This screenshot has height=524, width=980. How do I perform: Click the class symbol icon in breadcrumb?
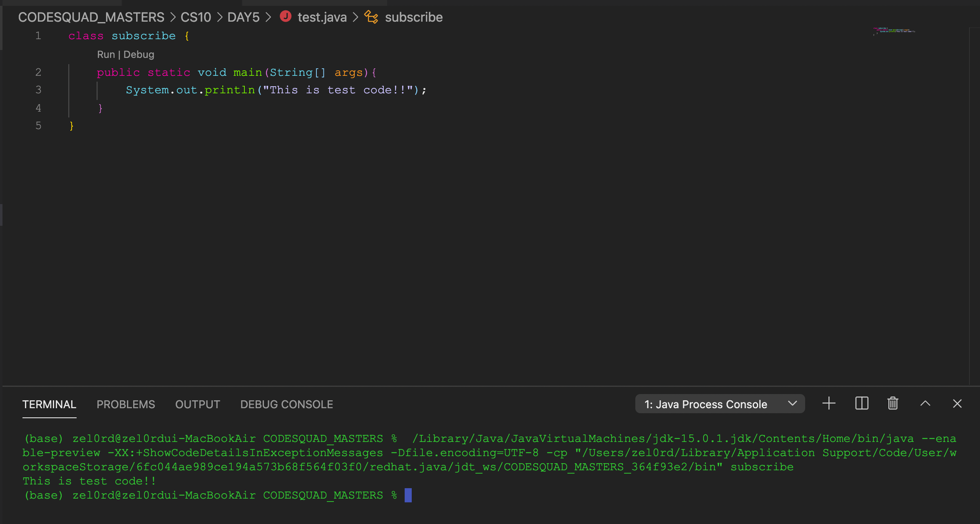click(371, 17)
